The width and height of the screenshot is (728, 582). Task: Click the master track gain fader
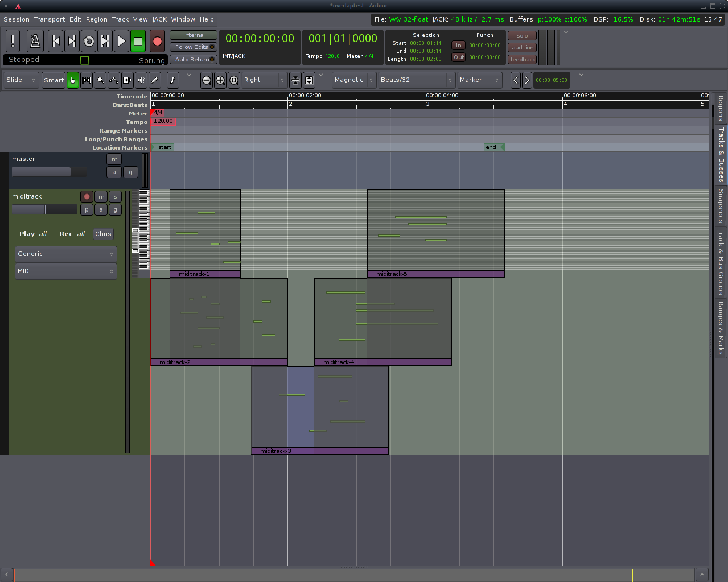click(x=49, y=172)
